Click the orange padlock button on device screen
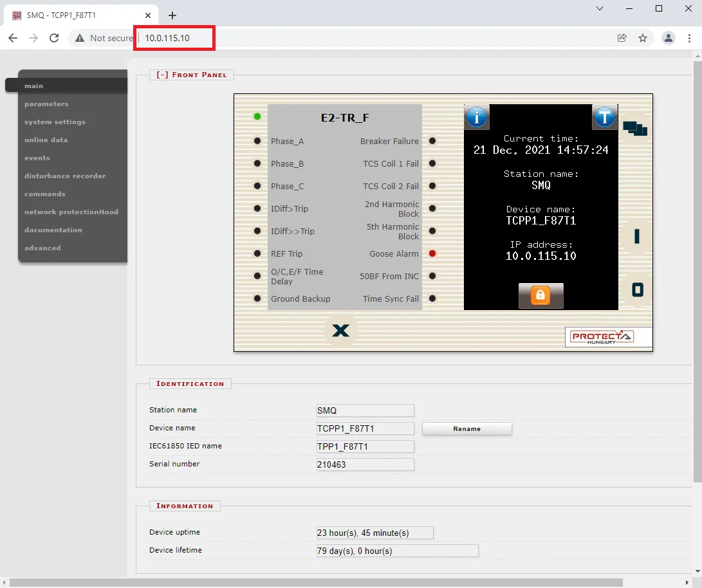This screenshot has height=588, width=702. (541, 296)
